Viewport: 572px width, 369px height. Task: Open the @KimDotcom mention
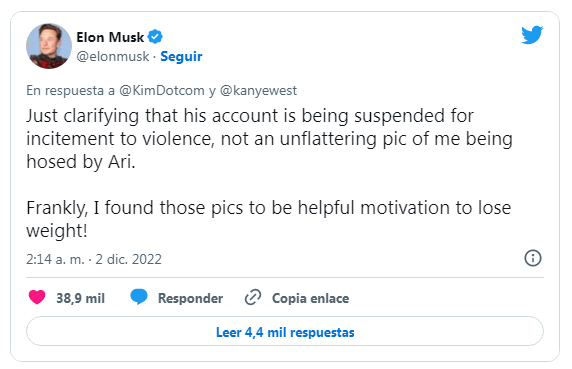pos(162,90)
